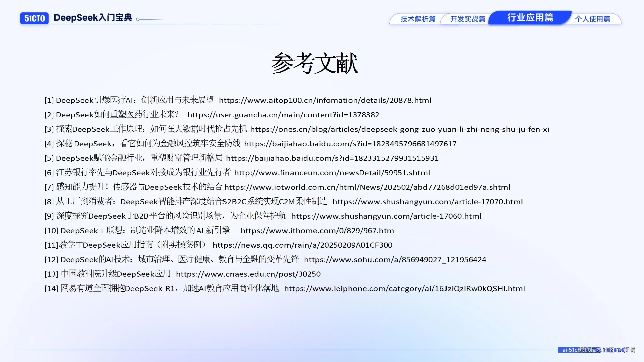Open the aitop100.cn reference link
The height and width of the screenshot is (362, 644).
pyautogui.click(x=325, y=100)
